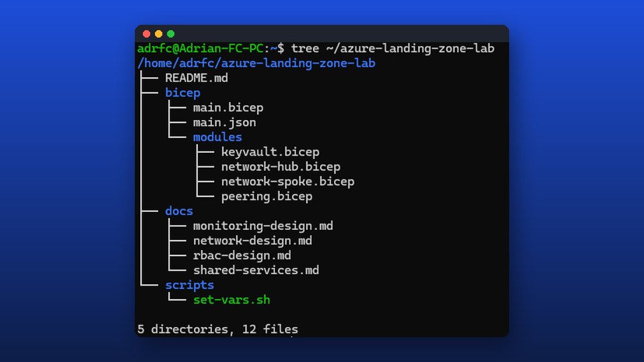Click the main.bicep file entry
This screenshot has height=362, width=644.
(228, 107)
